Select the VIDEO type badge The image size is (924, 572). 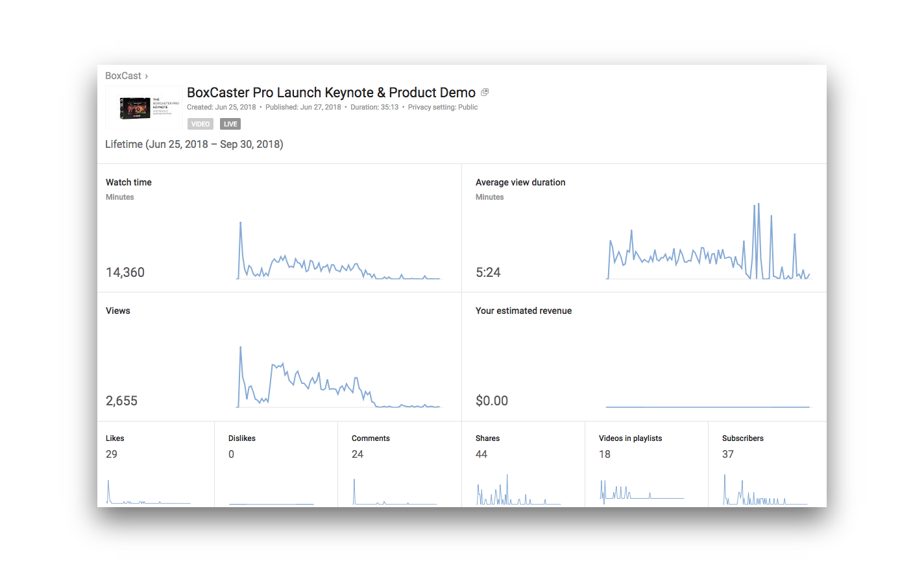point(200,123)
